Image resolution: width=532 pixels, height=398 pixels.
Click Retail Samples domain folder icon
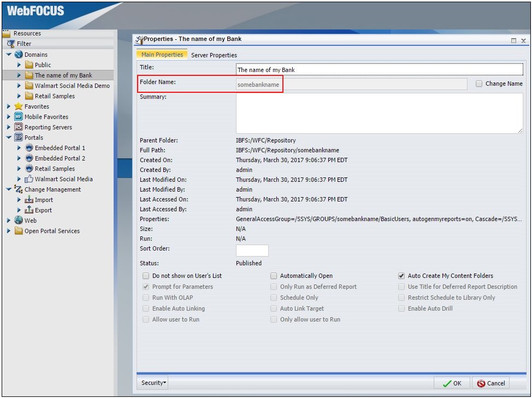click(x=29, y=96)
